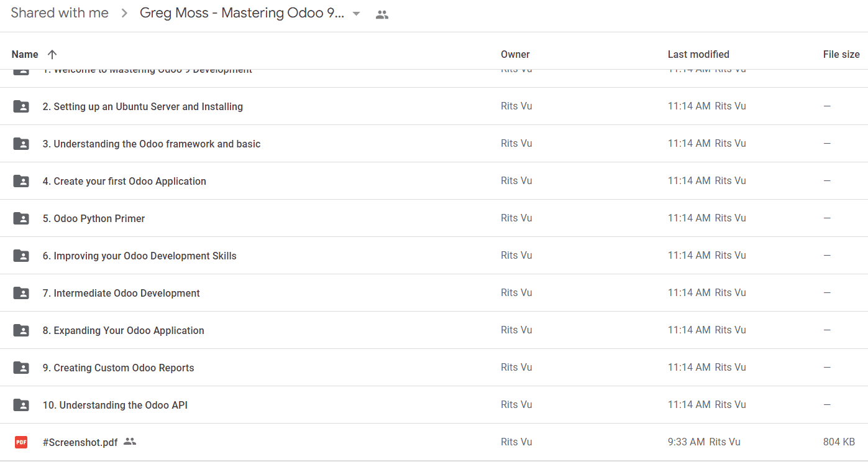Click the PDF icon of #Screenshot.pdf

point(21,442)
